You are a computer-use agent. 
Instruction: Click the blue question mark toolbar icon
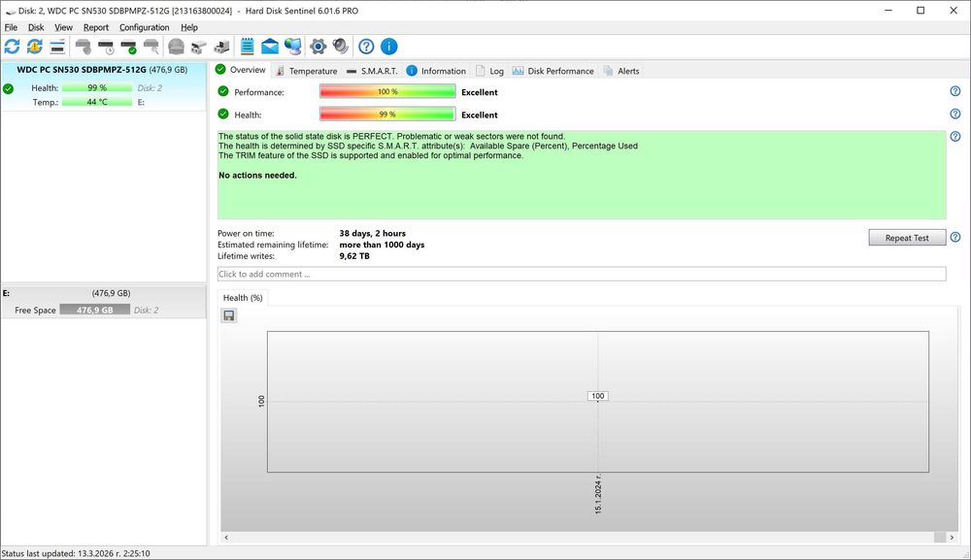point(367,47)
